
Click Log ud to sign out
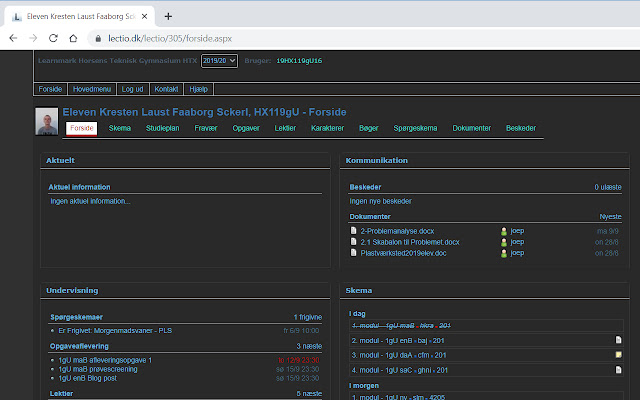[x=133, y=89]
